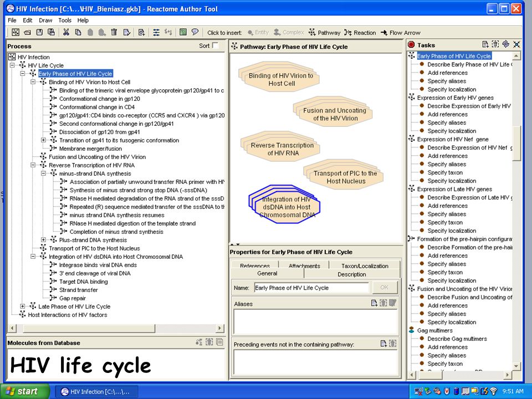Click the Cut scissors icon
The height and width of the screenshot is (399, 532).
pos(66,32)
